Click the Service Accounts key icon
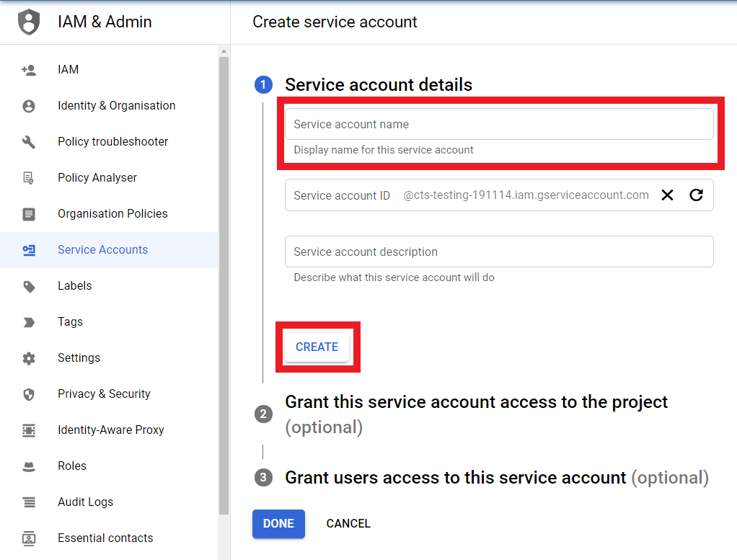The image size is (737, 560). pyautogui.click(x=29, y=250)
